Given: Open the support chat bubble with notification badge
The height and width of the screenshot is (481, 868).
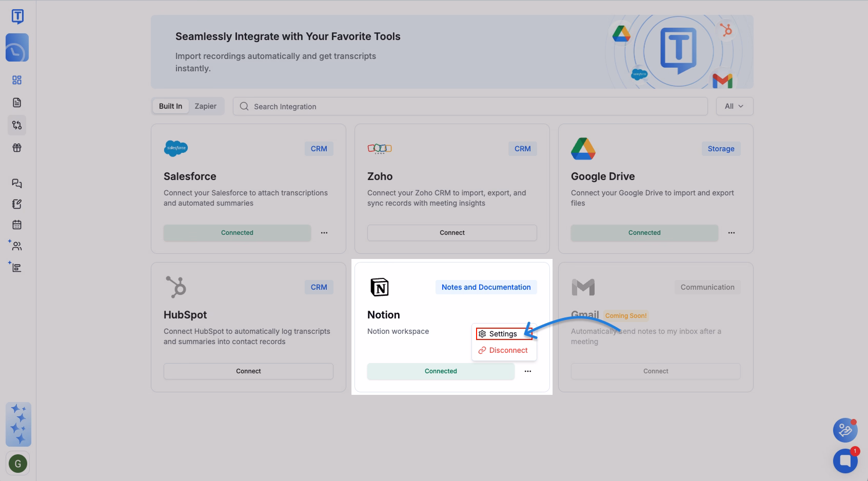Looking at the screenshot, I should click(x=845, y=460).
